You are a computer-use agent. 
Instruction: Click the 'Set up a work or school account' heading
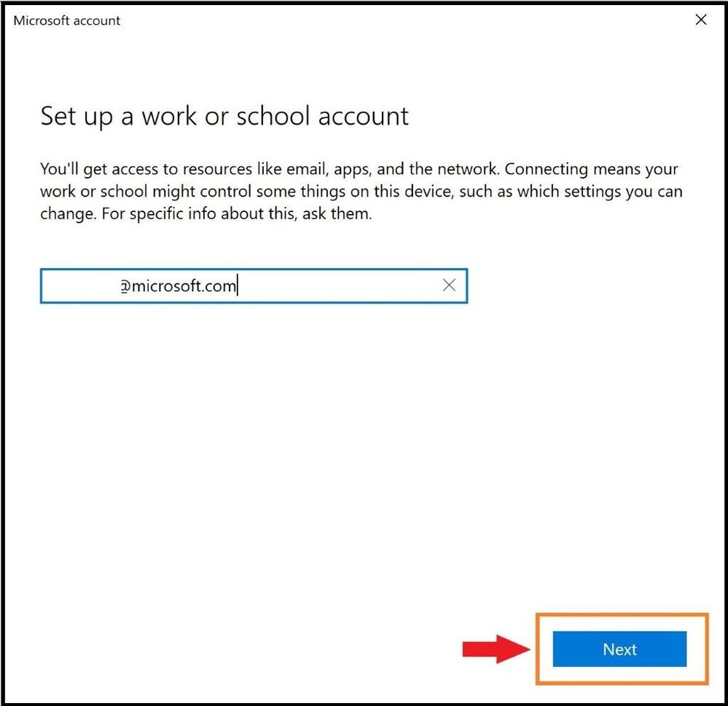coord(224,117)
